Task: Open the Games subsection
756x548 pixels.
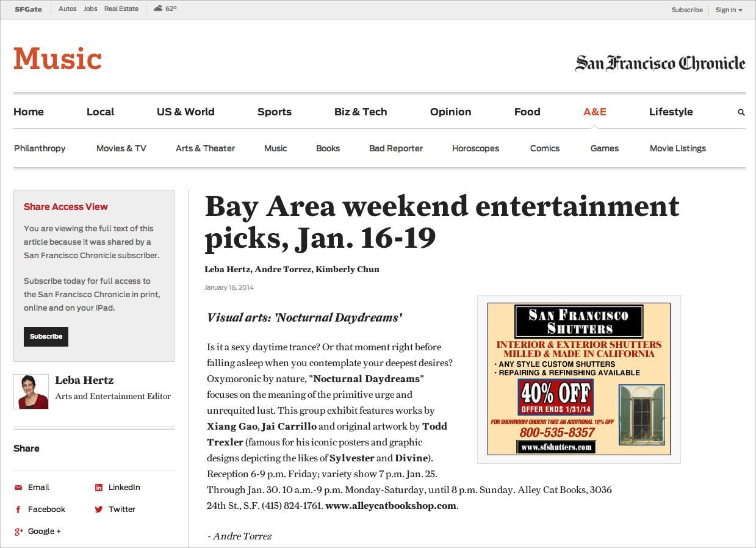Action: 605,148
